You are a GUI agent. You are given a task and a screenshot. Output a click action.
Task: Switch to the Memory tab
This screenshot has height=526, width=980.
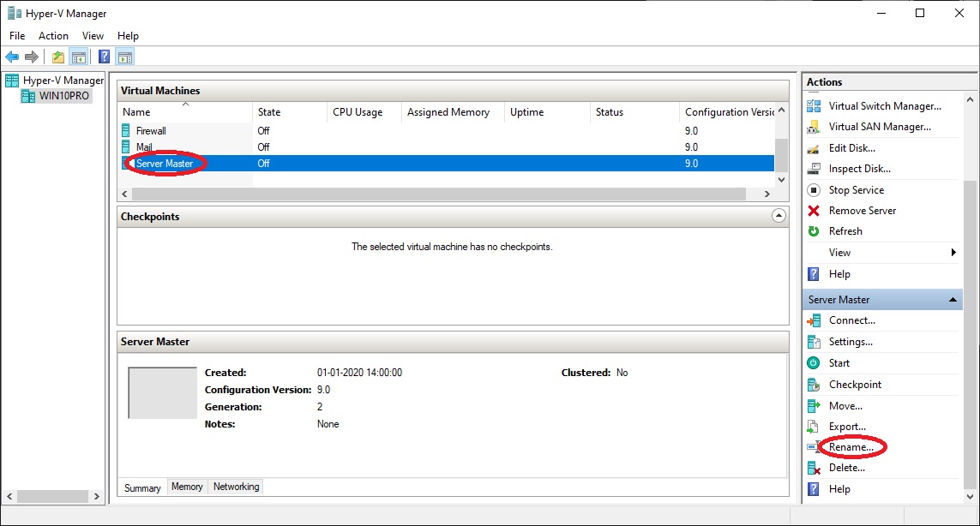click(187, 487)
